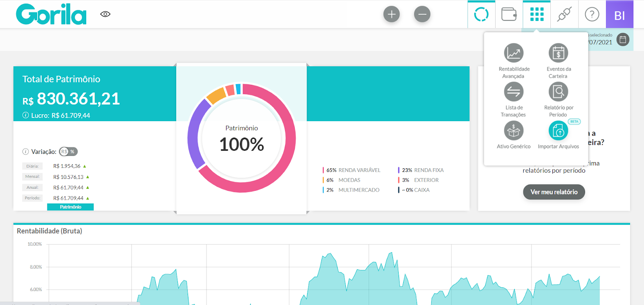The image size is (644, 305).
Task: Toggle the eye icon to hide values
Action: 105,14
